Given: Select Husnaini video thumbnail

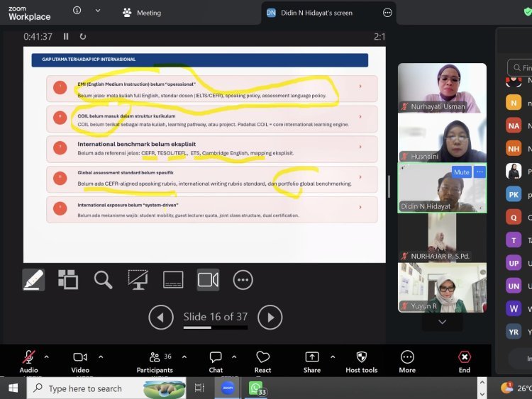Looking at the screenshot, I should pyautogui.click(x=442, y=137).
